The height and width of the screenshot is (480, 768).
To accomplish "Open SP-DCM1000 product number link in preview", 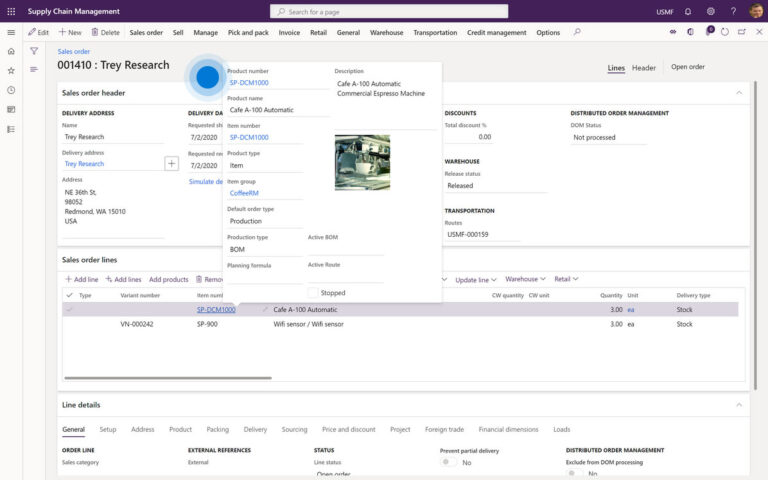I will point(249,82).
